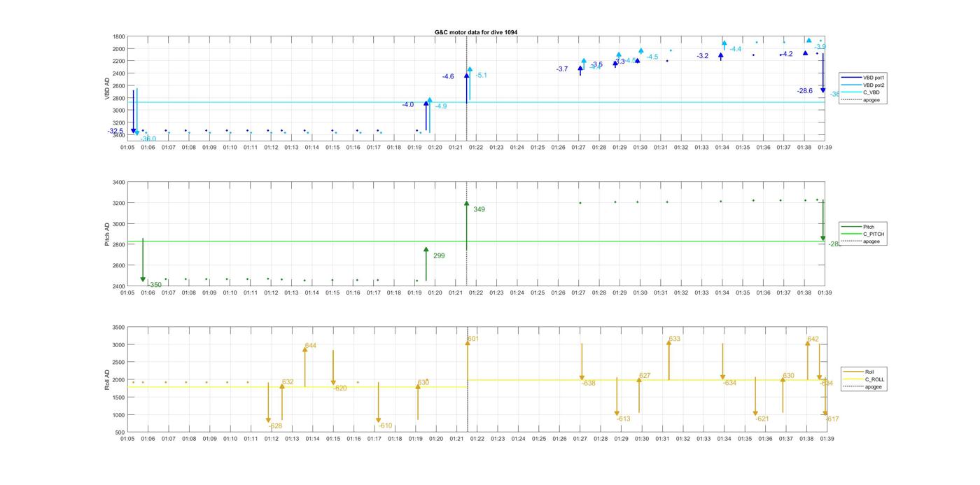Click the "-3.7" VBD data label
The image size is (980, 485).
pos(562,69)
